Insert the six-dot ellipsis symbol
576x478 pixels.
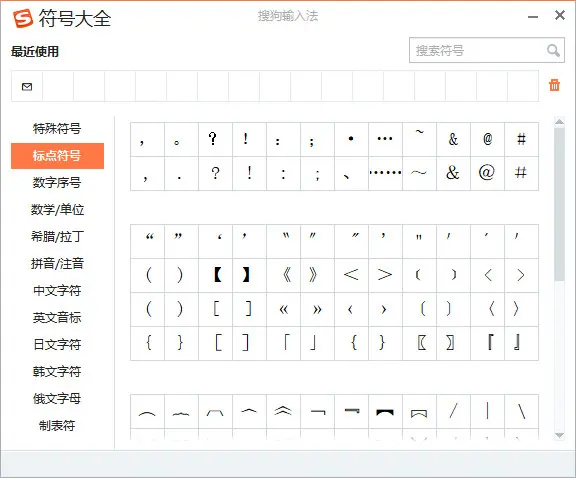coord(385,173)
